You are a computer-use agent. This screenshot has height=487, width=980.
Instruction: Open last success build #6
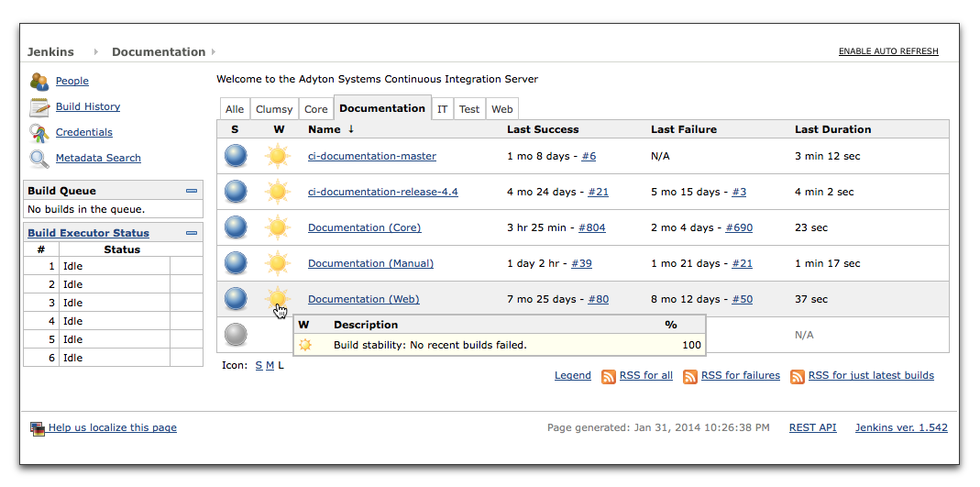[x=589, y=156]
